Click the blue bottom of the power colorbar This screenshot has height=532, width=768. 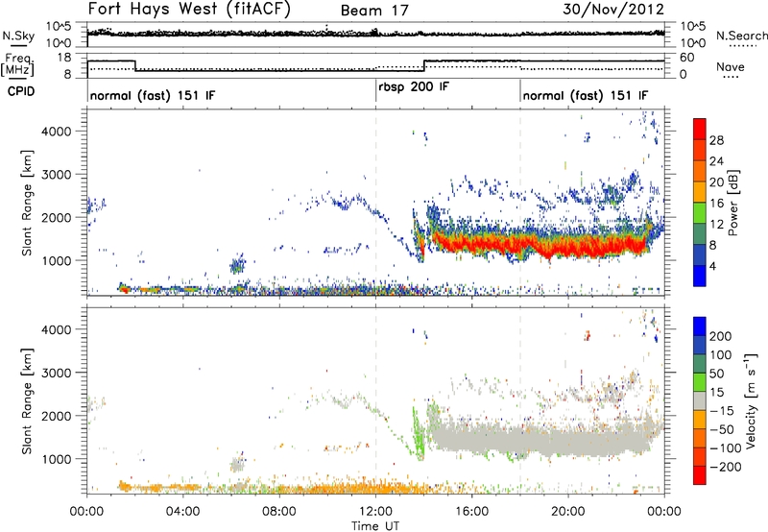coord(700,276)
